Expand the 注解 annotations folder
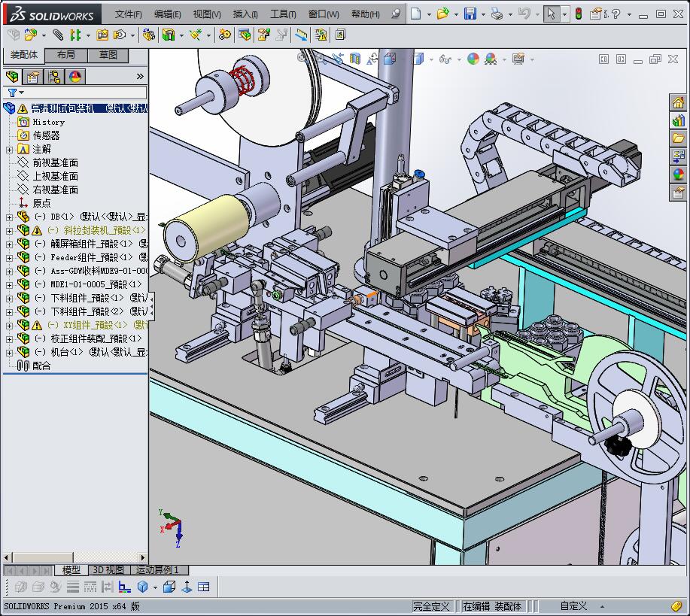The height and width of the screenshot is (616, 690). pos(9,149)
